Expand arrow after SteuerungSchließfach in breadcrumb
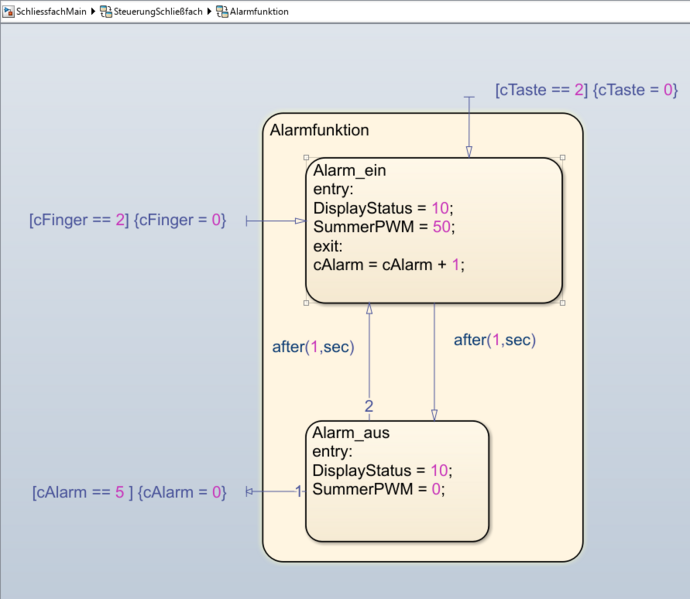 point(209,11)
